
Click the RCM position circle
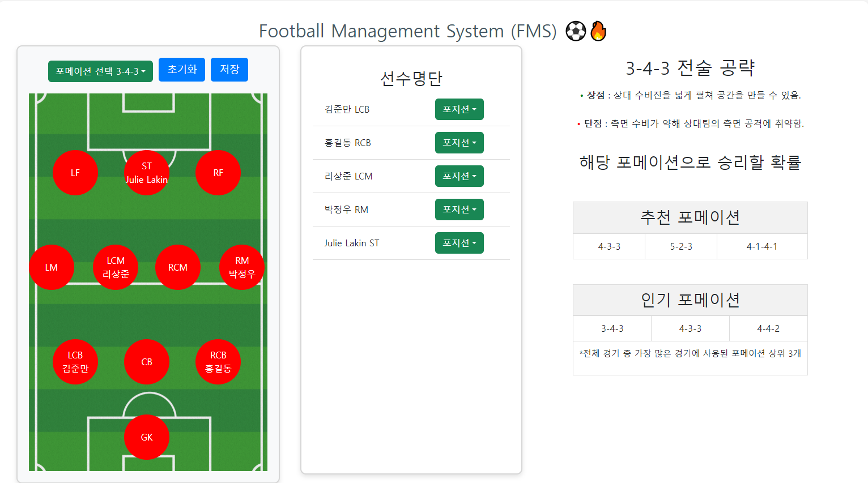click(178, 267)
